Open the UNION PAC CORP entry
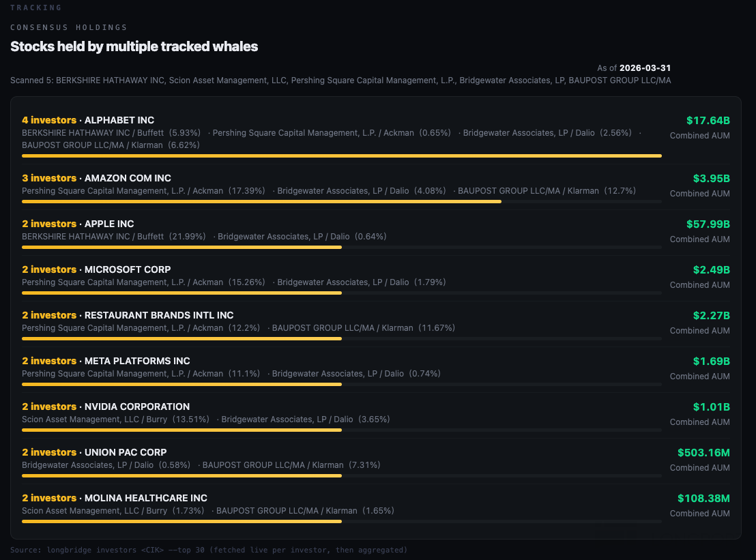 (x=375, y=461)
